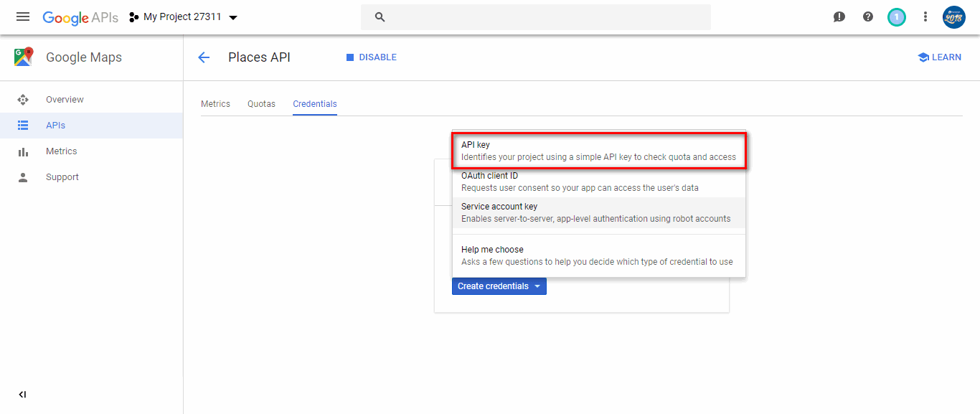The image size is (980, 414).
Task: Select the Credentials tab
Action: tap(315, 104)
